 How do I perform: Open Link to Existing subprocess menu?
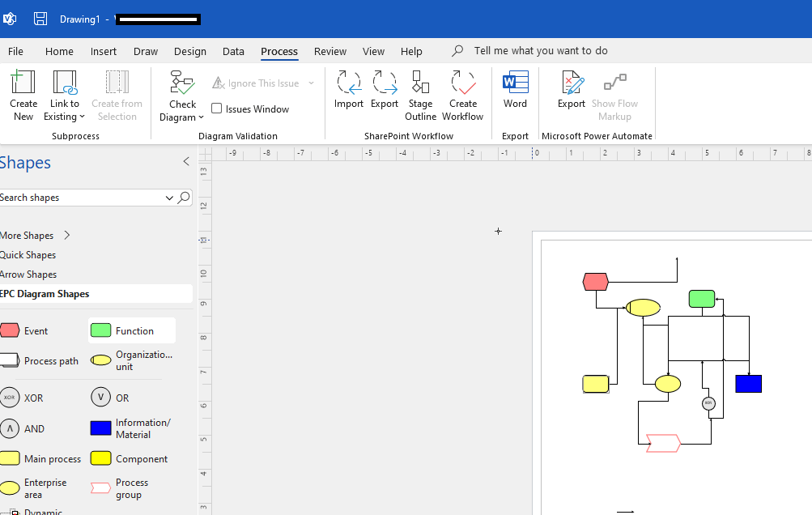[65, 96]
